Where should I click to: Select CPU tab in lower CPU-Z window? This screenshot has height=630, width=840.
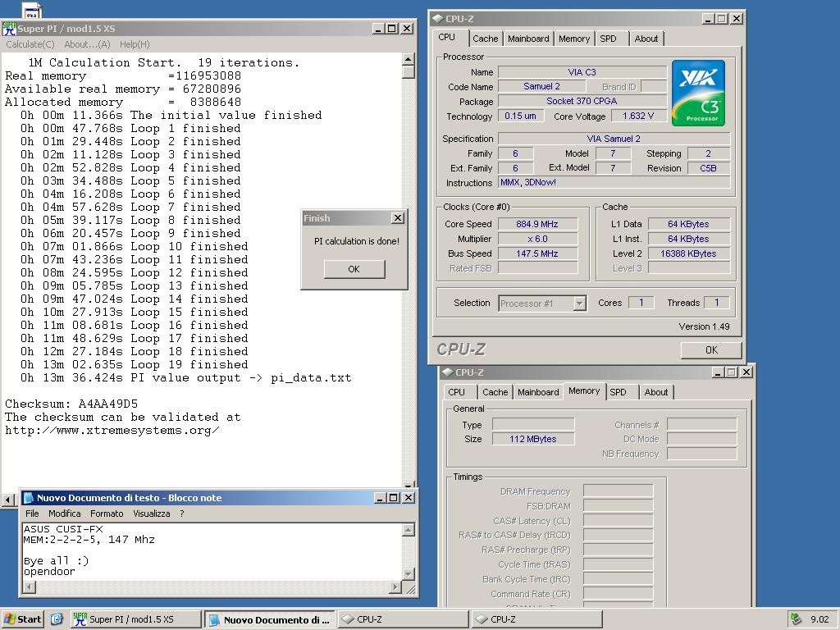[456, 392]
